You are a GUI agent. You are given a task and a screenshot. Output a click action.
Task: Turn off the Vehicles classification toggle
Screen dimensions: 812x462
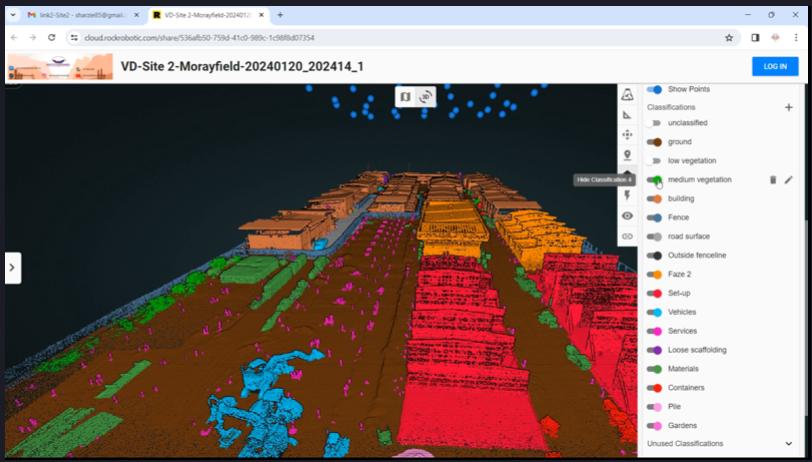655,312
